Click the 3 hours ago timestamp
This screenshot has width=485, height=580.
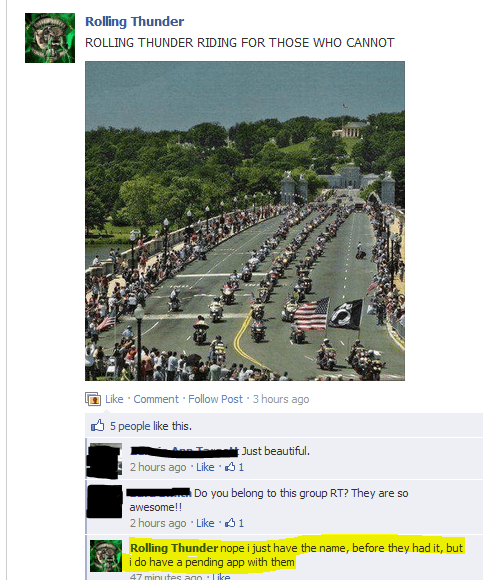281,399
